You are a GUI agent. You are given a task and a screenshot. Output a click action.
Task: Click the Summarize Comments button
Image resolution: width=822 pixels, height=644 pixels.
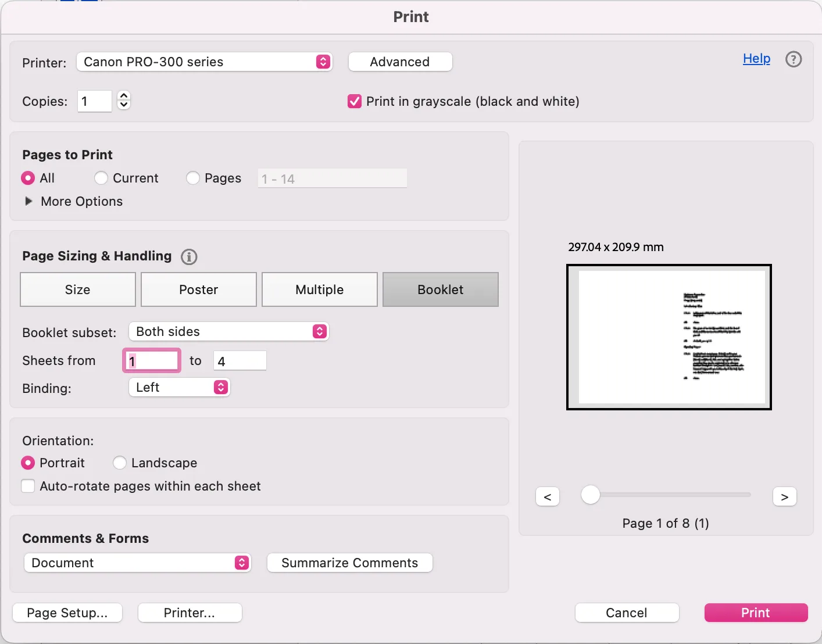tap(349, 563)
